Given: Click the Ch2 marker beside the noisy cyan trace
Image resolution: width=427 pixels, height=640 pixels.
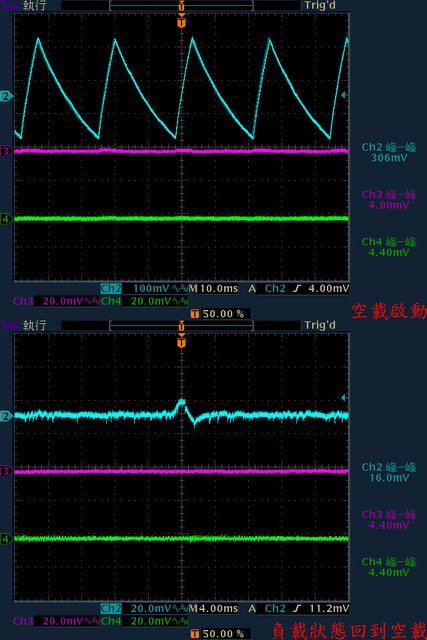Looking at the screenshot, I should pos(6,416).
